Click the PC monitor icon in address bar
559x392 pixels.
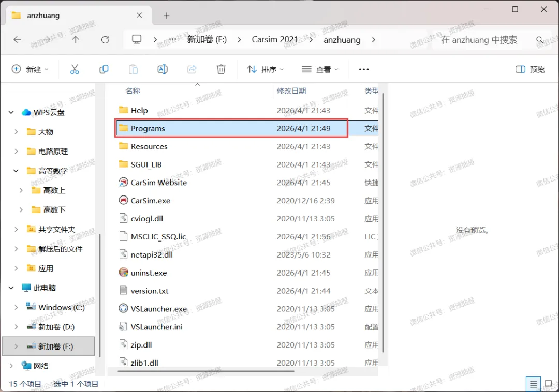[137, 39]
